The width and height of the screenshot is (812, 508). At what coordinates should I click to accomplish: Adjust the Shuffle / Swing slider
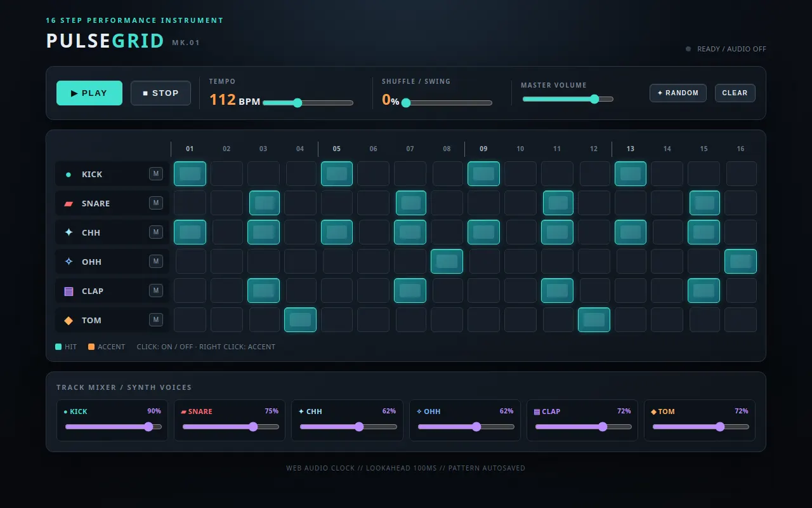point(447,103)
